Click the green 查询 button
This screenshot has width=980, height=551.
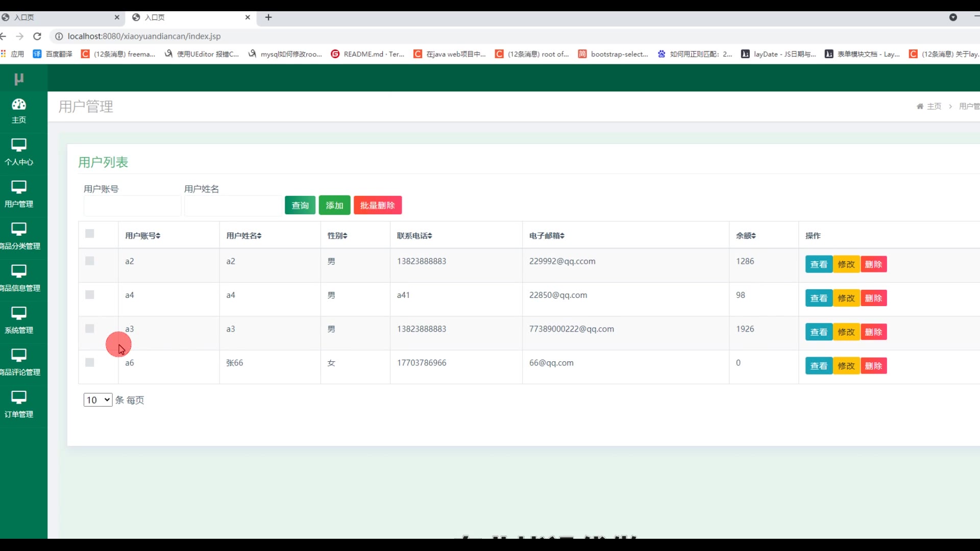300,206
